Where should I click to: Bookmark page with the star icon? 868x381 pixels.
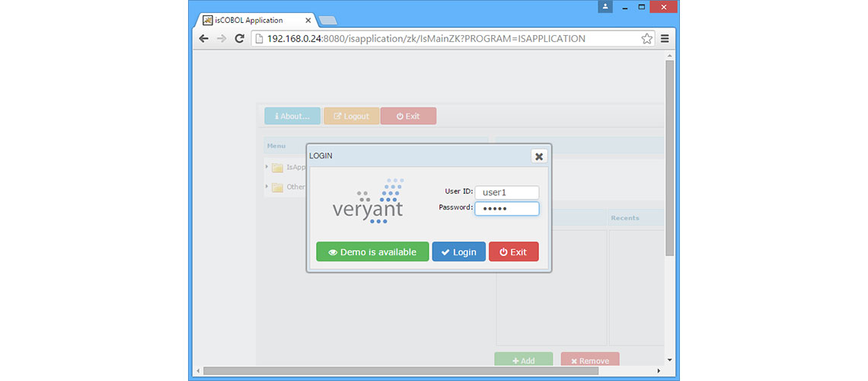coord(646,39)
